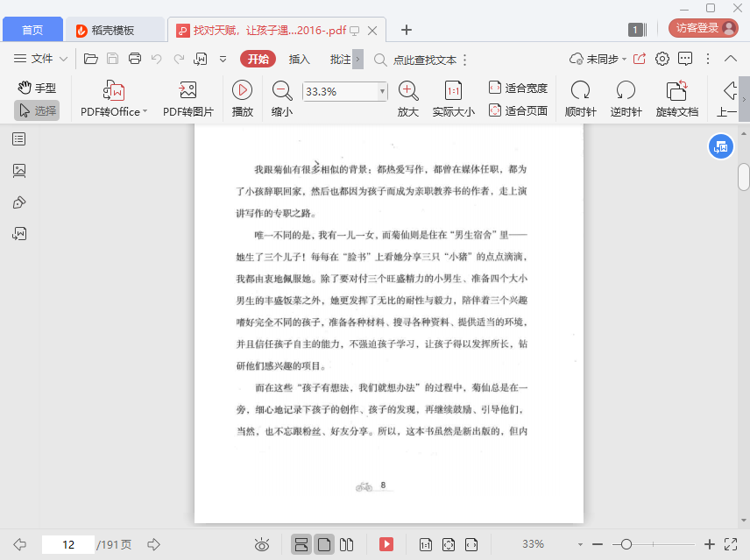Viewport: 750px width, 560px height.
Task: Expand ribbon overflow arrow at right edge
Action: coord(744,99)
